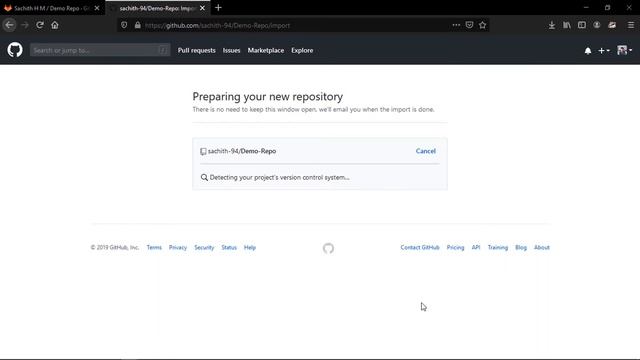Open the Privacy footer link
Viewport: 640px width, 360px height.
point(178,247)
